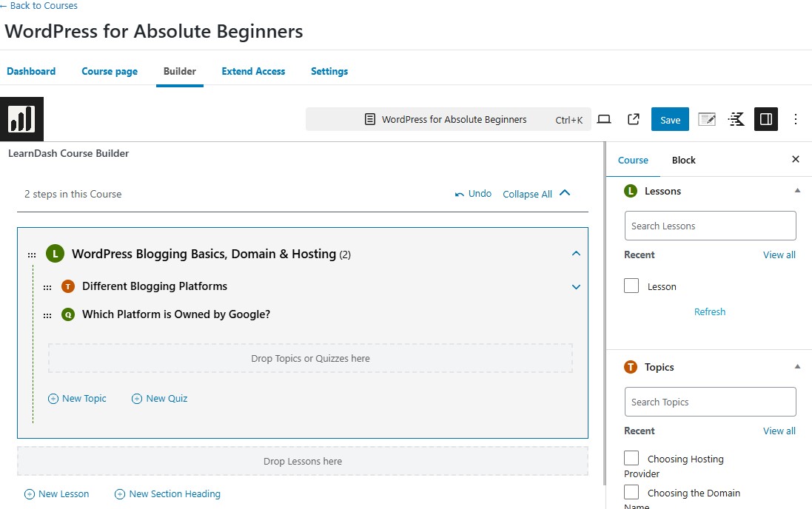This screenshot has width=812, height=509.
Task: Click the Elementor-style E toolbar icon
Action: pyautogui.click(x=736, y=119)
